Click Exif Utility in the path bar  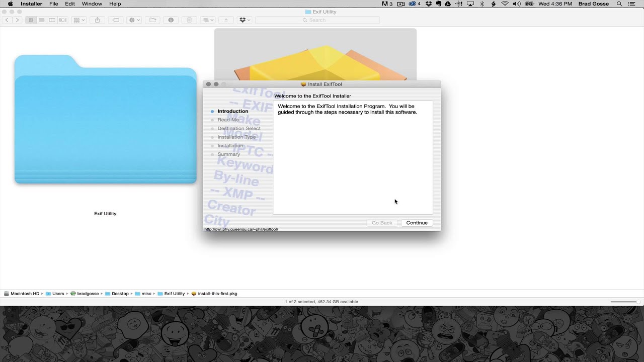[171, 294]
